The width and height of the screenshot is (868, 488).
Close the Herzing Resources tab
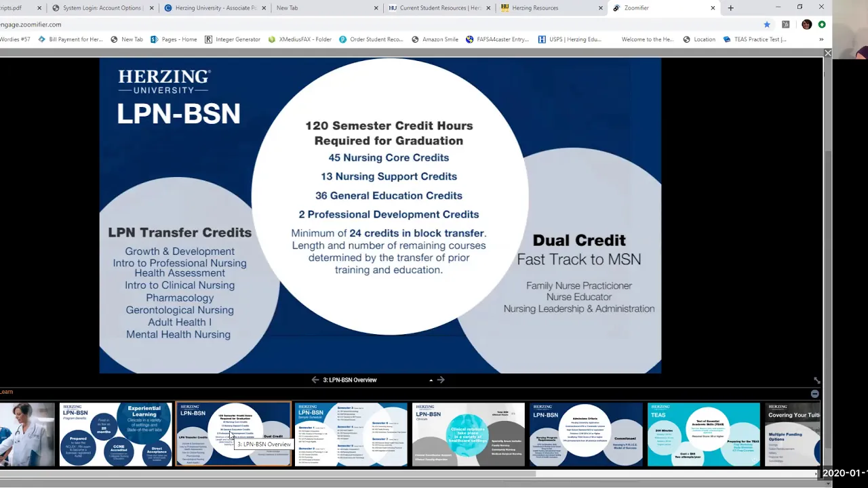[x=600, y=8]
